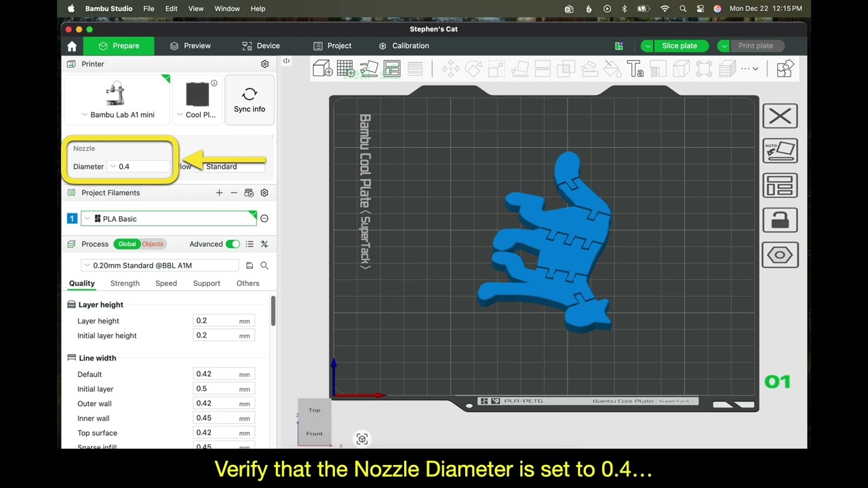Switch to the Device tab
This screenshot has height=488, width=868.
click(261, 46)
